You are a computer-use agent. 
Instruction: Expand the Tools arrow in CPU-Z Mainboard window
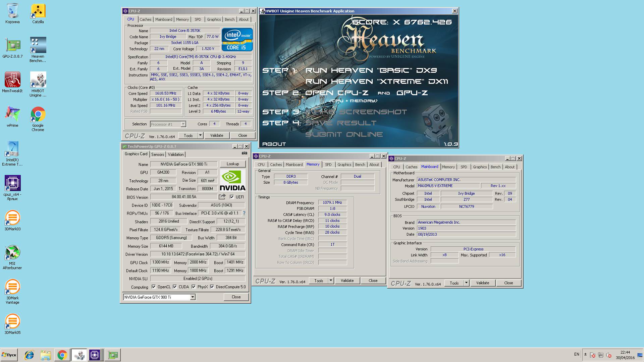click(466, 283)
